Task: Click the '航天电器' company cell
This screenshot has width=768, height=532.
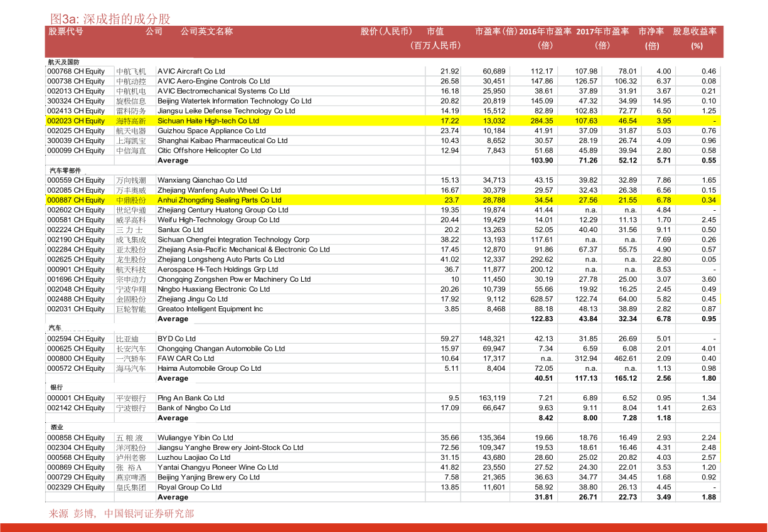Action: (x=131, y=130)
